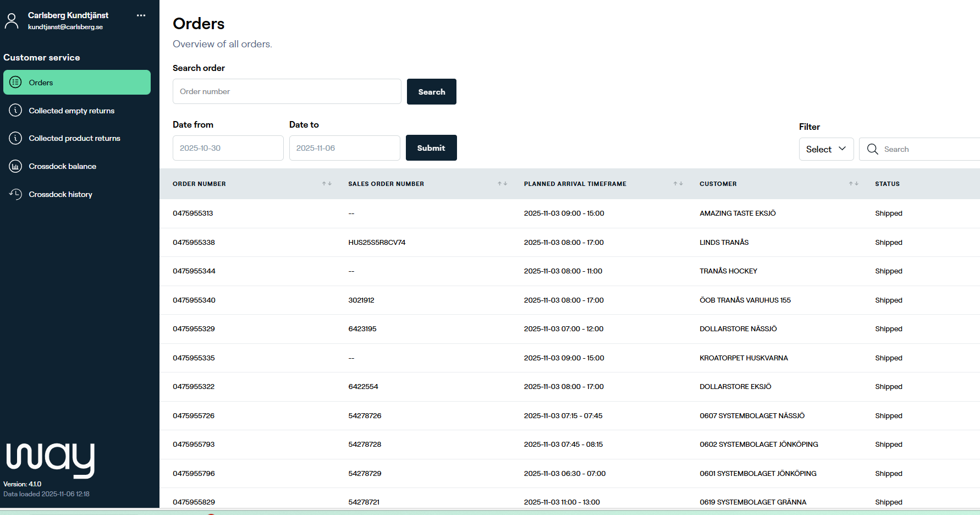Sort table by Order Number arrows
980x515 pixels.
point(327,184)
